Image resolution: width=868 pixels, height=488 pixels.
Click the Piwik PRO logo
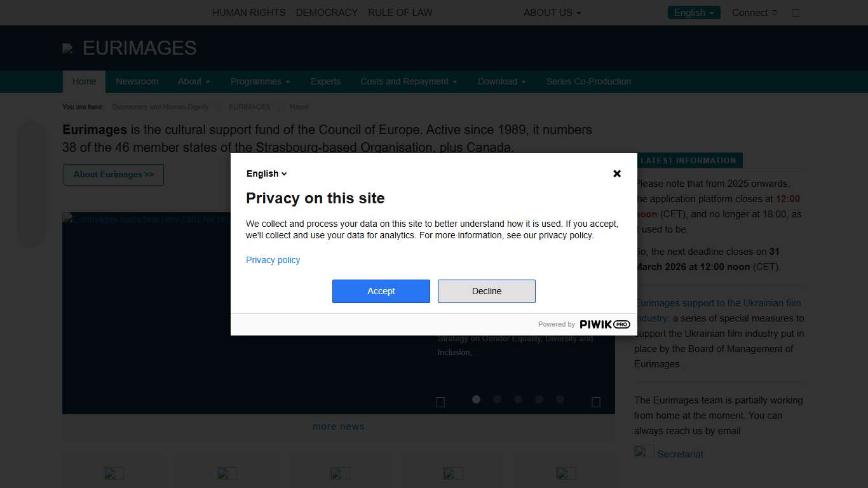(x=604, y=324)
